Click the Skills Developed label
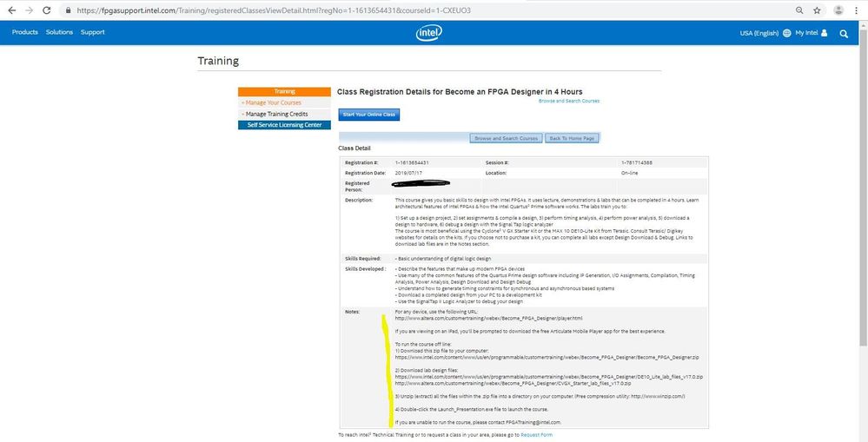Screen dimensions: 868x442 365,268
